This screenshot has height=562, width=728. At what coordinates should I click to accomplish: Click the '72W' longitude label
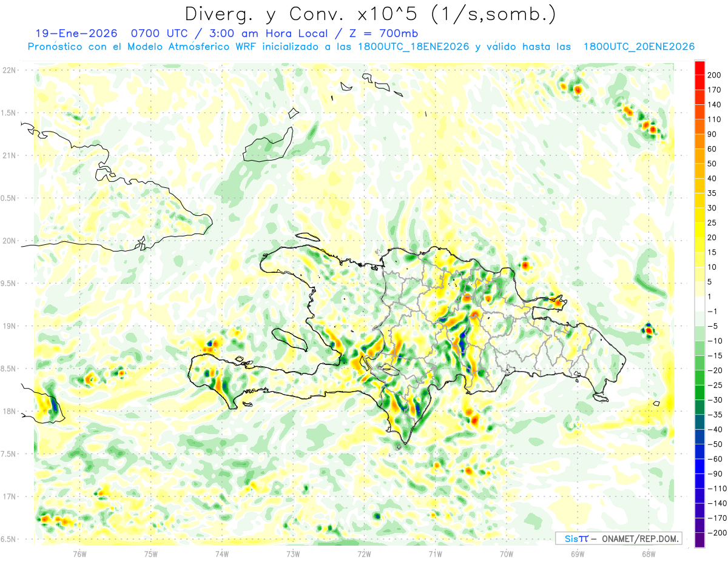pyautogui.click(x=364, y=554)
